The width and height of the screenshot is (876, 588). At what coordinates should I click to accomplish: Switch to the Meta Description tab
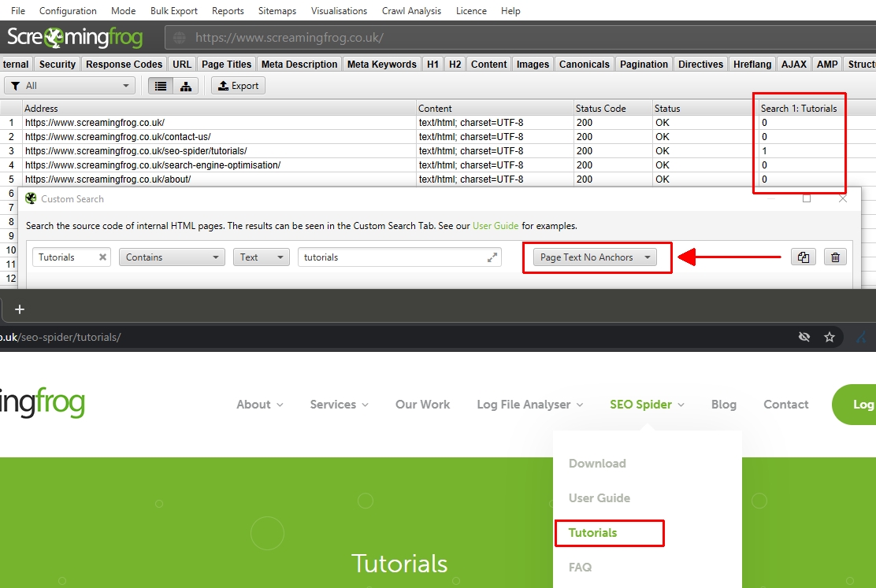(299, 65)
